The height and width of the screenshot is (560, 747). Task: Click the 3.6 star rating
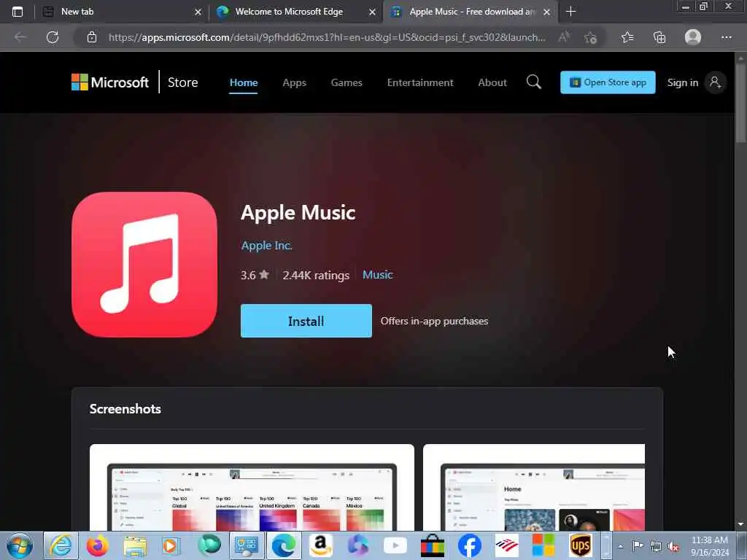(x=255, y=275)
